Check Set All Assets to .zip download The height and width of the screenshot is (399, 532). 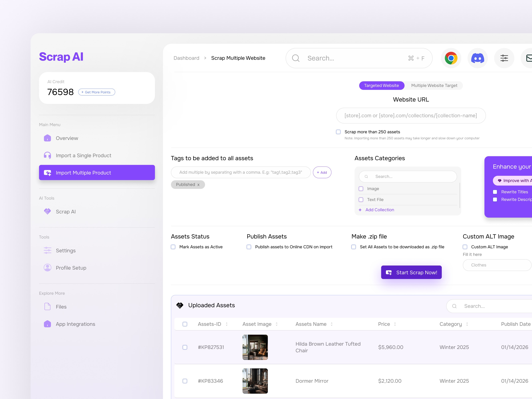[354, 247]
